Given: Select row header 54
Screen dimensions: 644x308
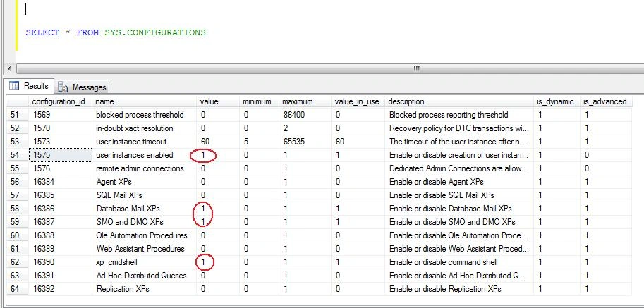Looking at the screenshot, I should click(16, 155).
